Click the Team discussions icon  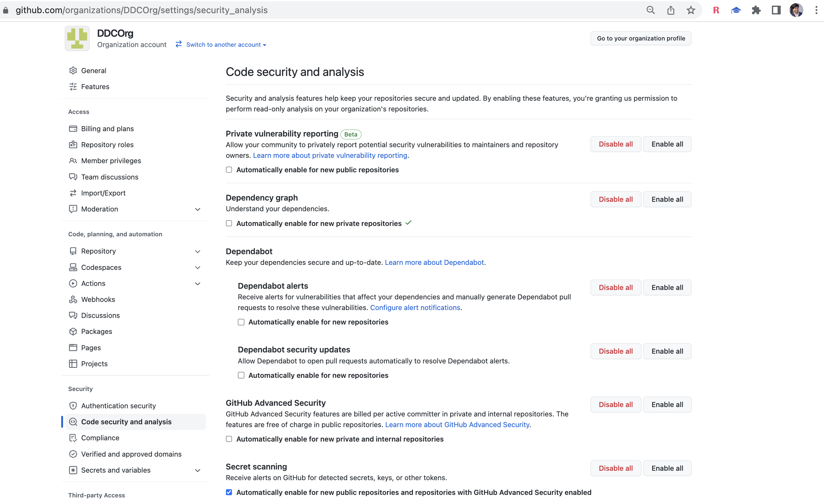point(73,177)
